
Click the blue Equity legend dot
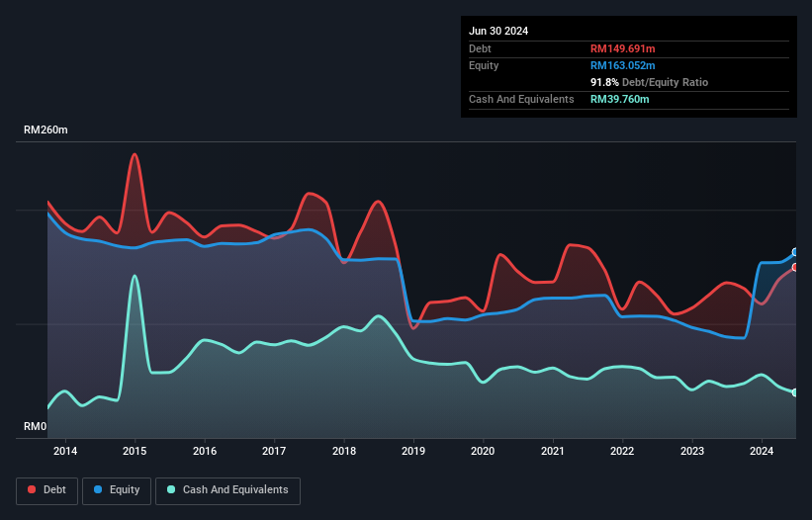tap(98, 489)
